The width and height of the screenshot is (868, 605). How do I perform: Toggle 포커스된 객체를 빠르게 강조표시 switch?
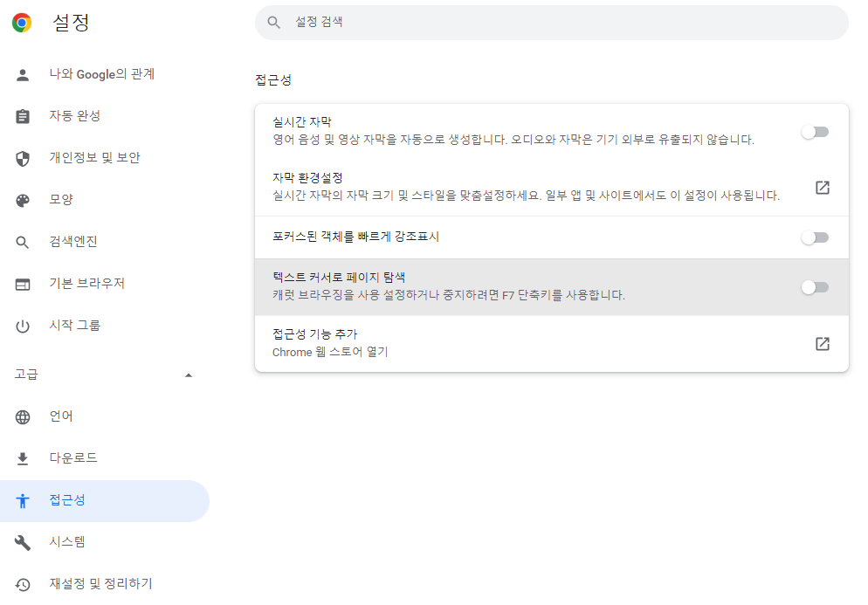click(815, 237)
